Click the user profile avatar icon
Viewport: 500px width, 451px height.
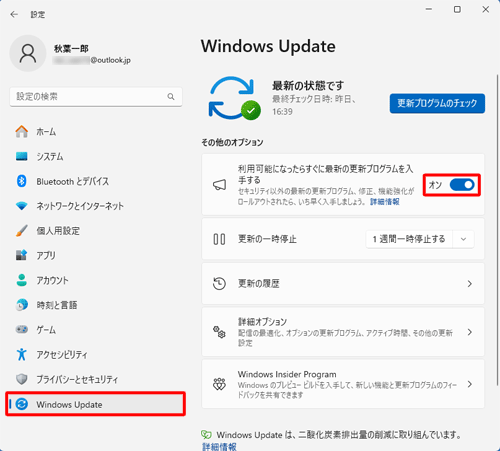pos(28,53)
